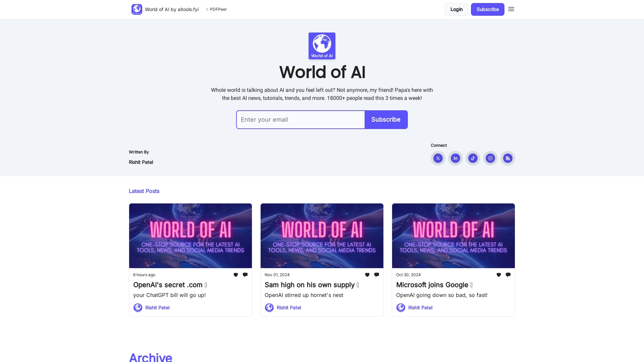The image size is (644, 362).
Task: Open the Sam high on his own supply title
Action: [312, 285]
